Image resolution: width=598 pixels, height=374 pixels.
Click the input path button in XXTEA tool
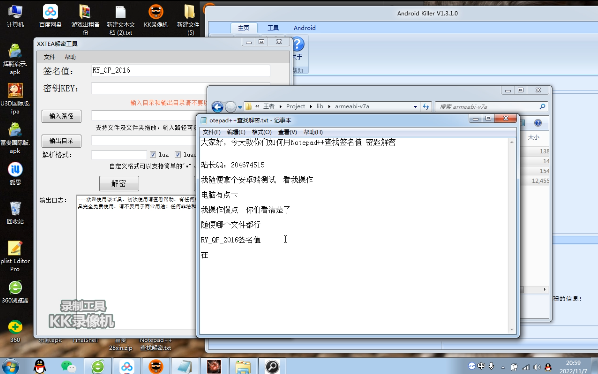pos(61,116)
